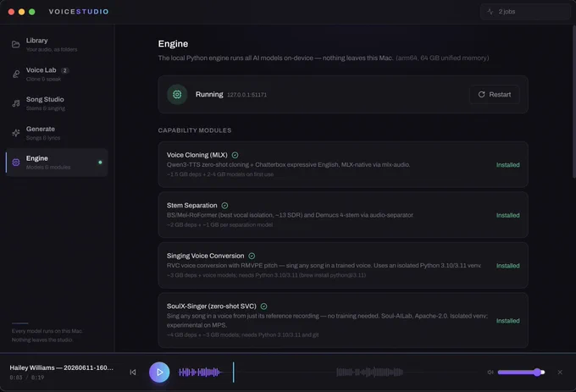
Task: Click the engine address 127.0.0.1:51171
Action: 246,95
